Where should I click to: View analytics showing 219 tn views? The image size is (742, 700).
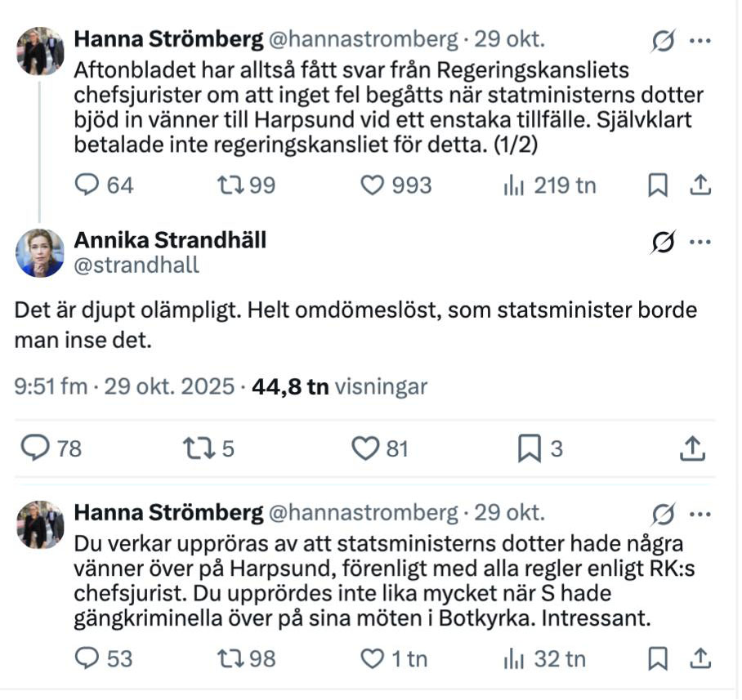(x=513, y=185)
